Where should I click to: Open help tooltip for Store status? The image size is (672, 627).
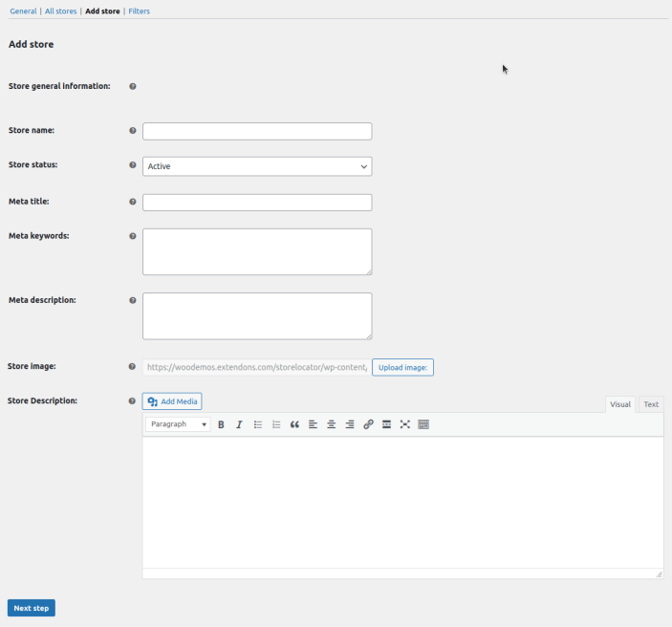tap(133, 165)
